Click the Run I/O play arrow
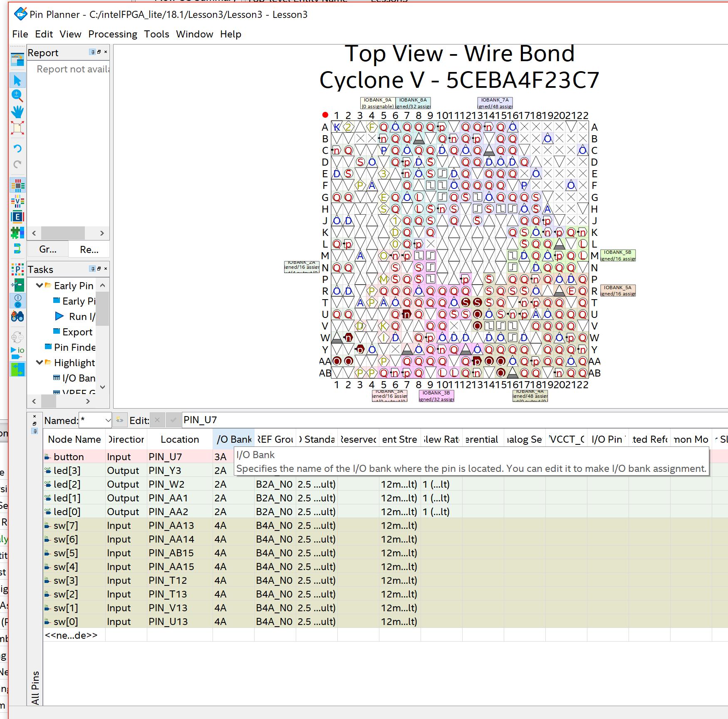Image resolution: width=728 pixels, height=719 pixels. coord(59,317)
